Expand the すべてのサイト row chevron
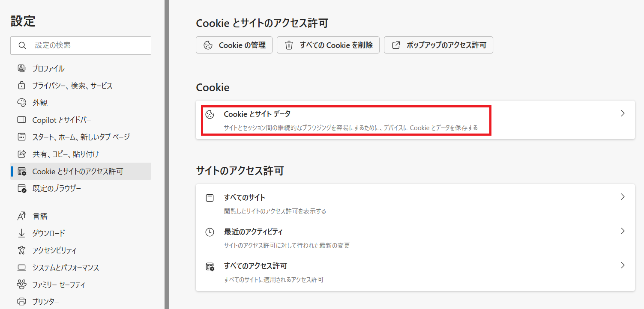 coord(623,197)
